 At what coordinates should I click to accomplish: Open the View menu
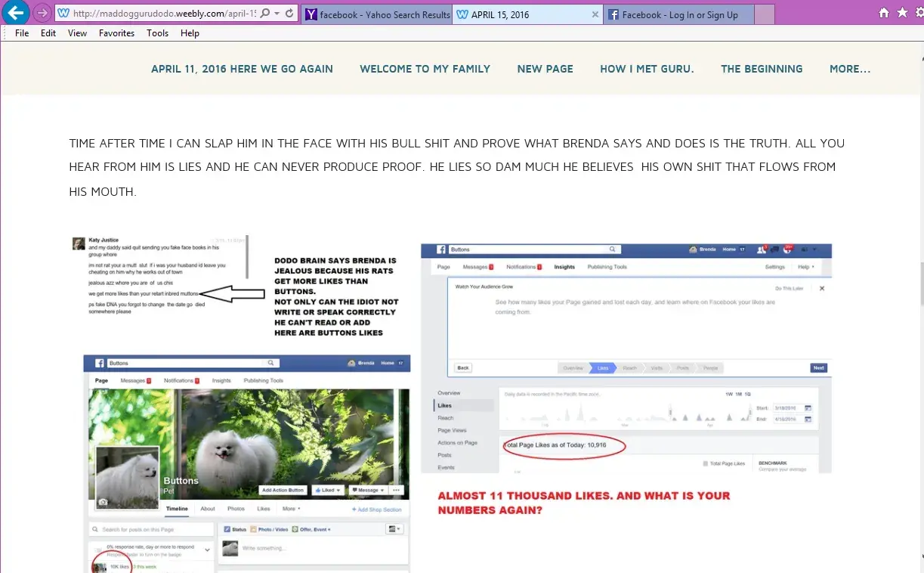click(x=77, y=33)
